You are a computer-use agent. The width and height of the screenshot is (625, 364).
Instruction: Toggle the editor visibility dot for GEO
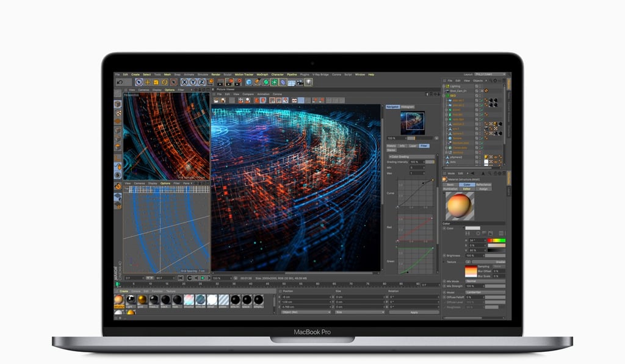coord(477,96)
